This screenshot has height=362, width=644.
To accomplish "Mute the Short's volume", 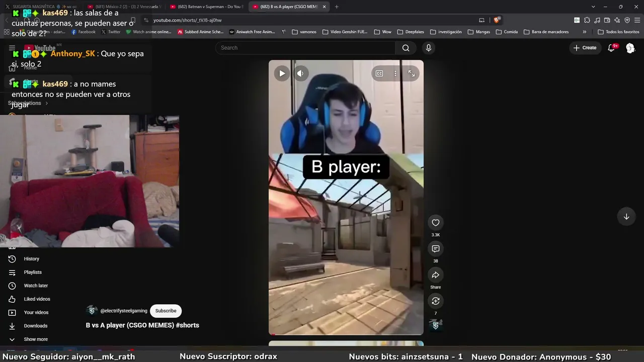I will pyautogui.click(x=300, y=73).
